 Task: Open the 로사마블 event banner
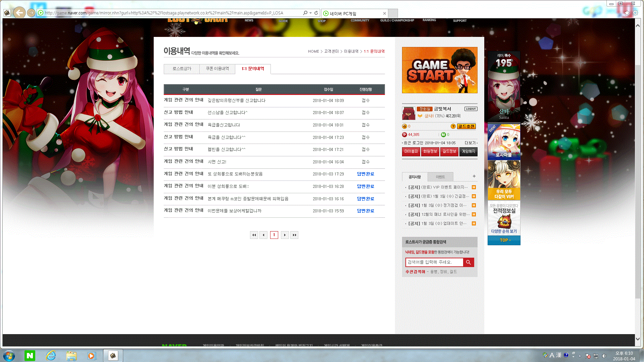[504, 141]
